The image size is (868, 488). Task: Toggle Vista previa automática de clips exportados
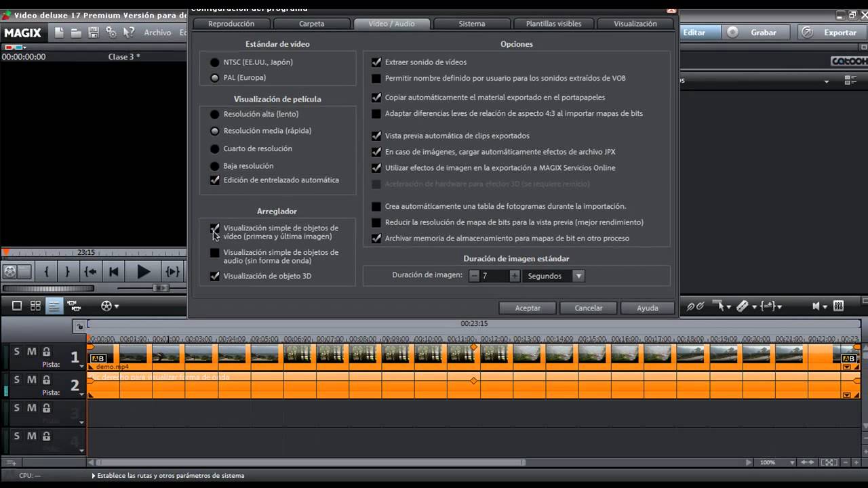pos(376,136)
